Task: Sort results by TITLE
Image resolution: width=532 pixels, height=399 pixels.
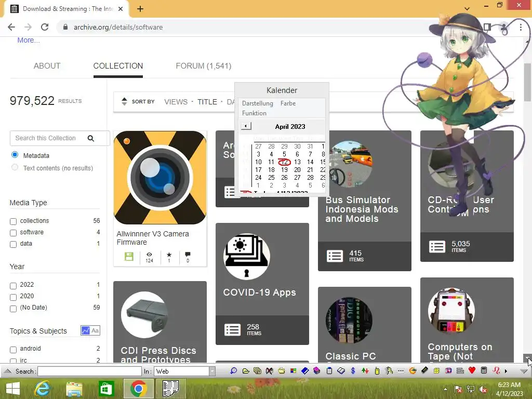Action: pos(207,102)
